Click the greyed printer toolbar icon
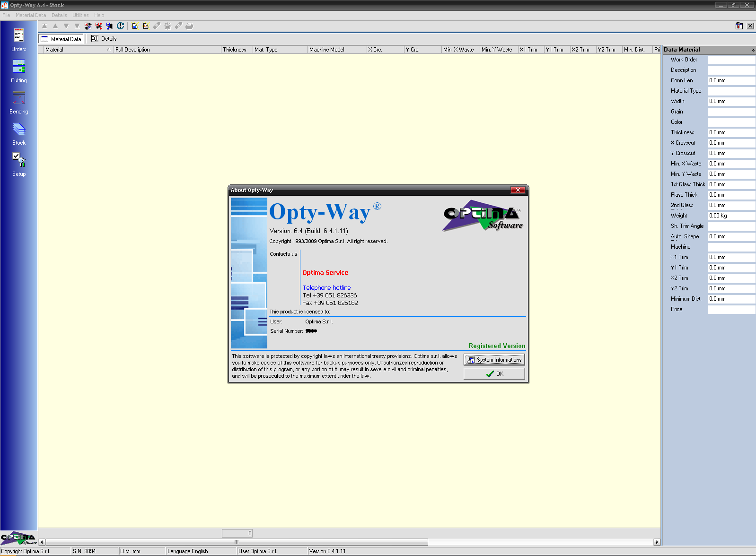The image size is (756, 556). pos(189,26)
